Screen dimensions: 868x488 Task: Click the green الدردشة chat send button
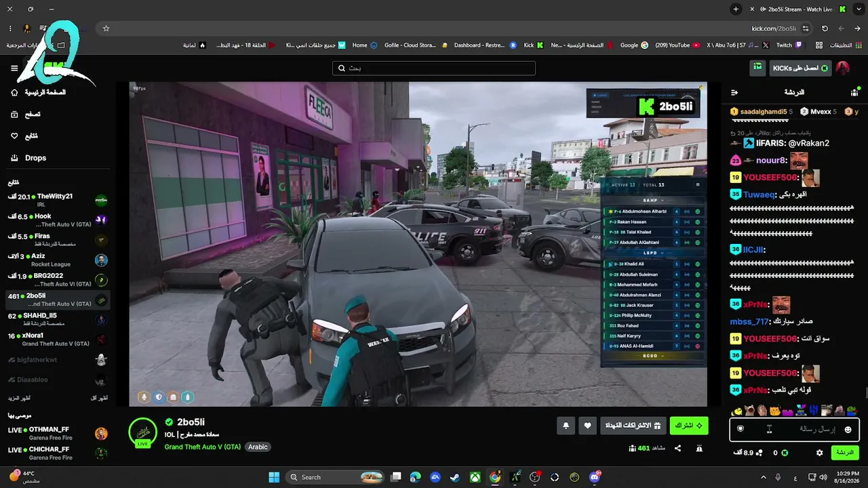(x=844, y=453)
